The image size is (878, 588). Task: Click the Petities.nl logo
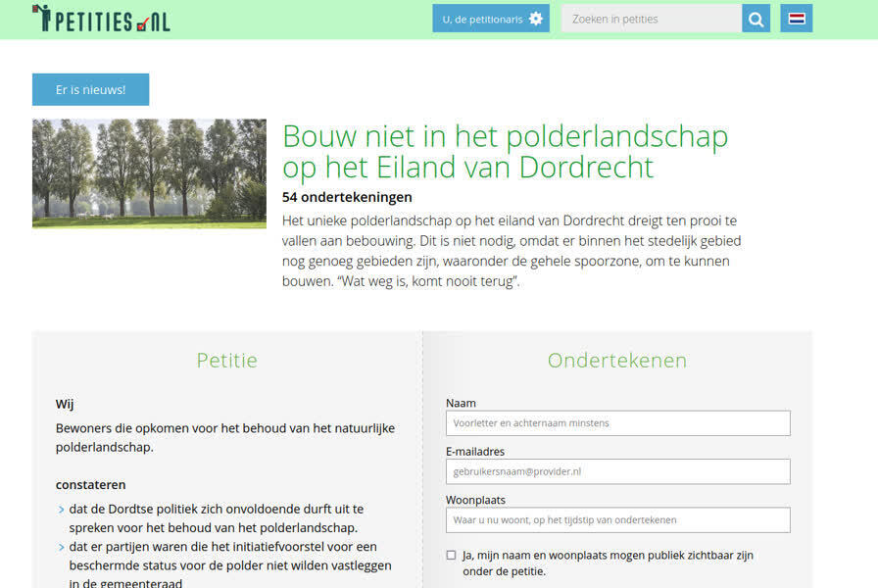coord(101,18)
